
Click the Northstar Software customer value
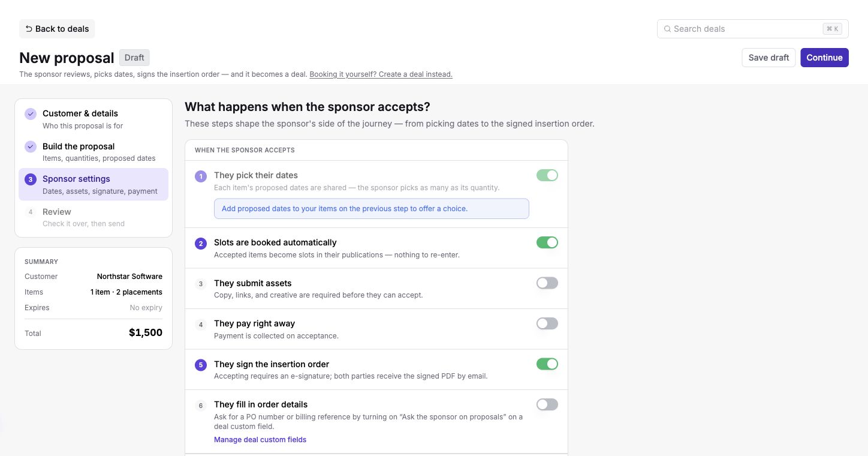[129, 277]
